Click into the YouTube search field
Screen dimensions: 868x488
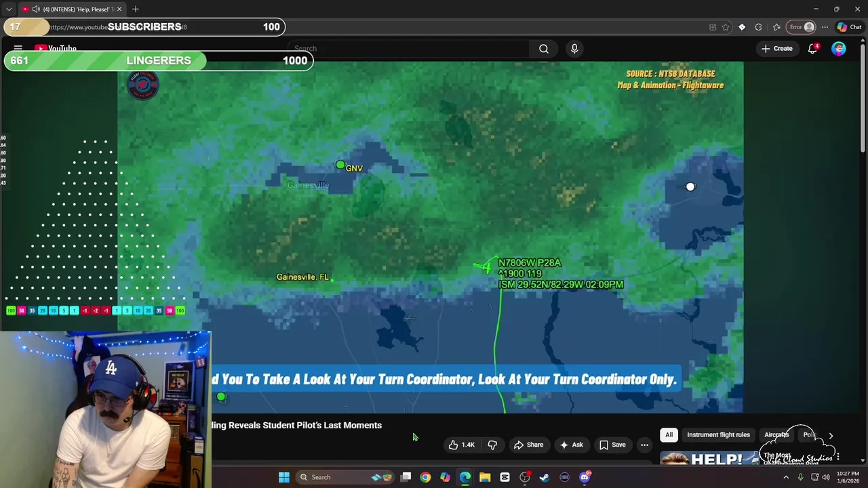tap(409, 48)
